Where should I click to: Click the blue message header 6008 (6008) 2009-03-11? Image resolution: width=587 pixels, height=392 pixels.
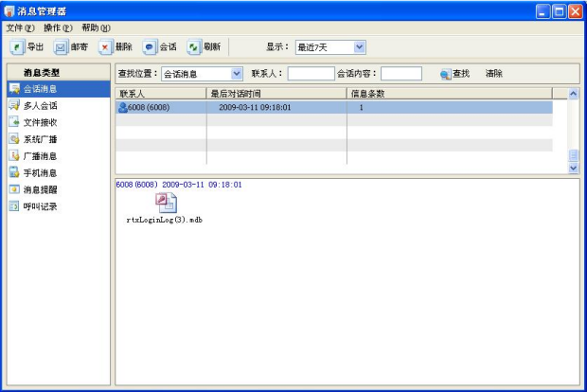[x=179, y=185]
